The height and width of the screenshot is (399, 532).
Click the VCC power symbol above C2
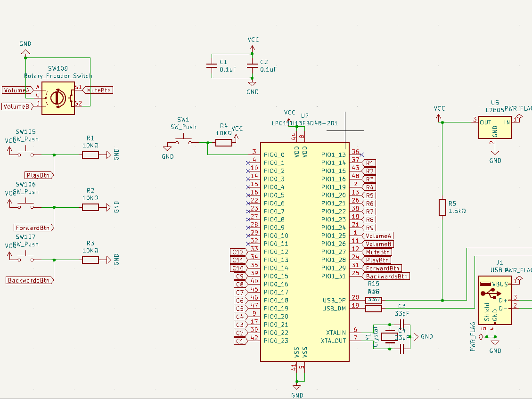point(252,49)
